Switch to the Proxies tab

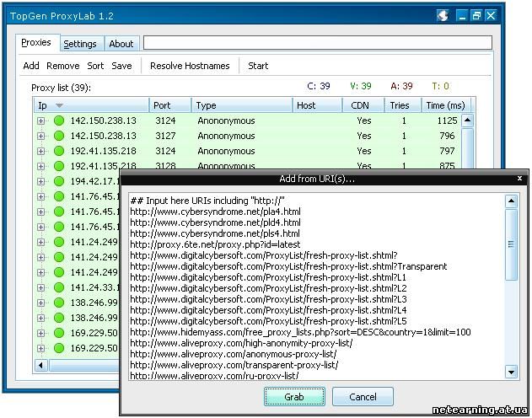click(x=36, y=42)
